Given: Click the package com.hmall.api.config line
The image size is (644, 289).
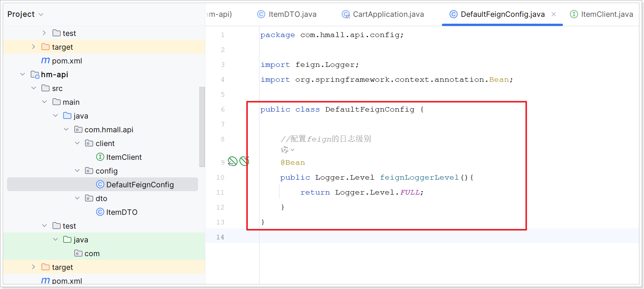Looking at the screenshot, I should coord(332,35).
